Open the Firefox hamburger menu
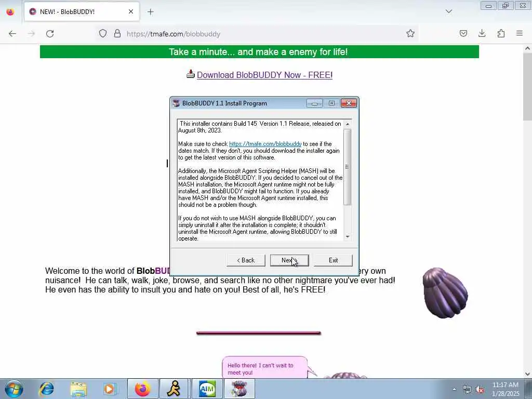The height and width of the screenshot is (399, 532). (520, 33)
